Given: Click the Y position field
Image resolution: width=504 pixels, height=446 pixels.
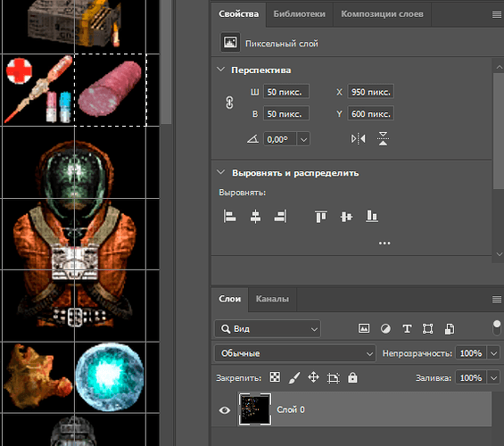Looking at the screenshot, I should coord(370,113).
